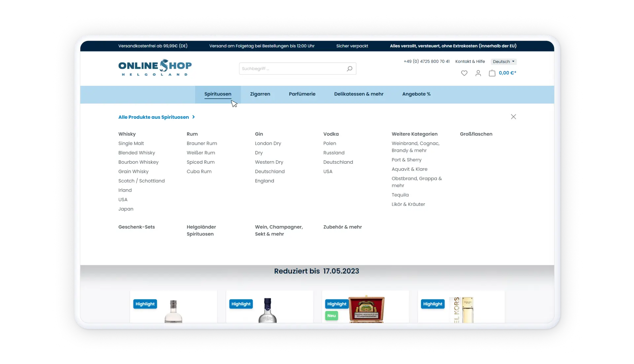The image size is (634, 364).
Task: Open the Parfümerie navigation menu
Action: [302, 94]
